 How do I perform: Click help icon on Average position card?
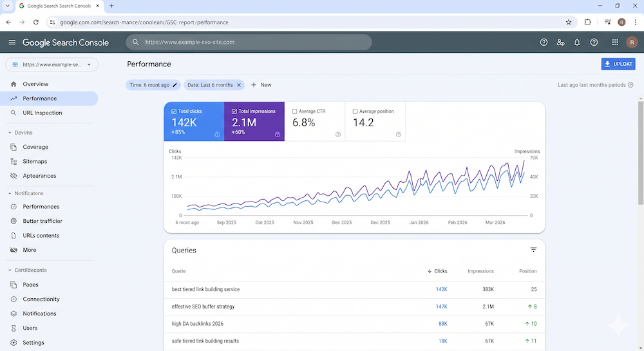(x=398, y=134)
